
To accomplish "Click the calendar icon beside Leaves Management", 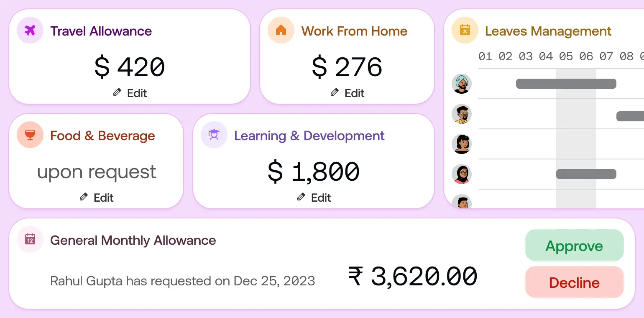I will click(x=465, y=30).
